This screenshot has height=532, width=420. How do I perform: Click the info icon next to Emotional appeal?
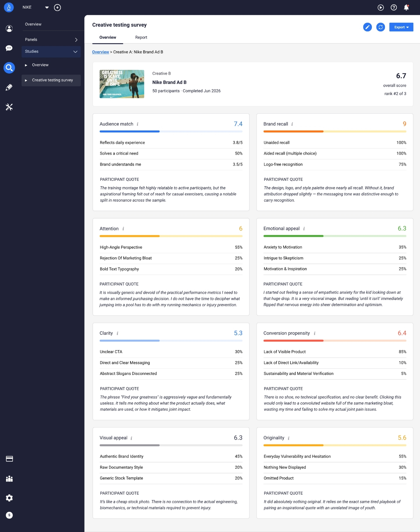click(304, 229)
